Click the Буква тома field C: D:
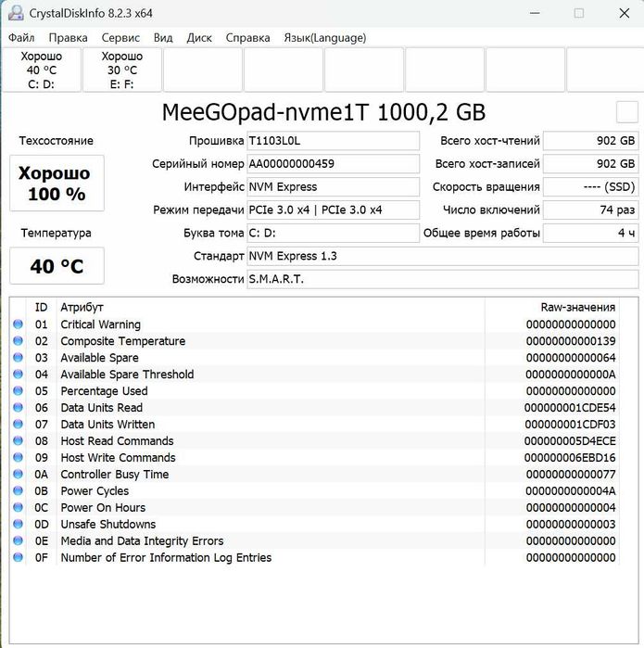644x648 pixels. (334, 234)
